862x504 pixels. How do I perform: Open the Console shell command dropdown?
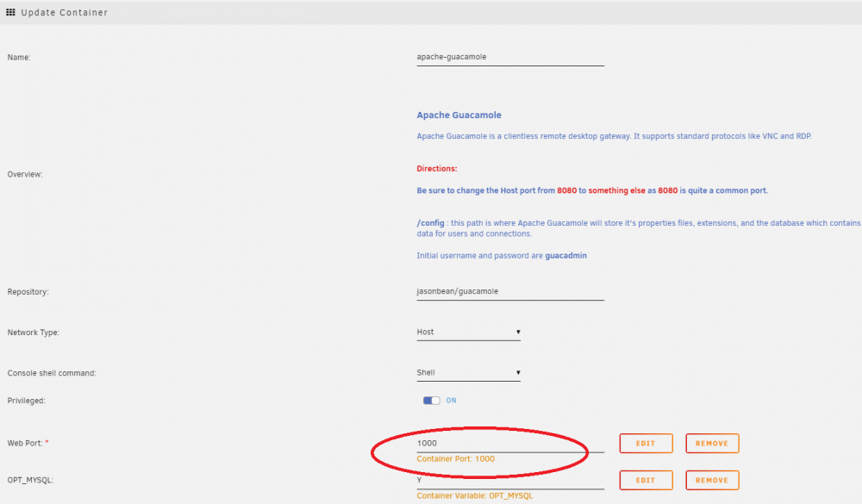[x=468, y=373]
